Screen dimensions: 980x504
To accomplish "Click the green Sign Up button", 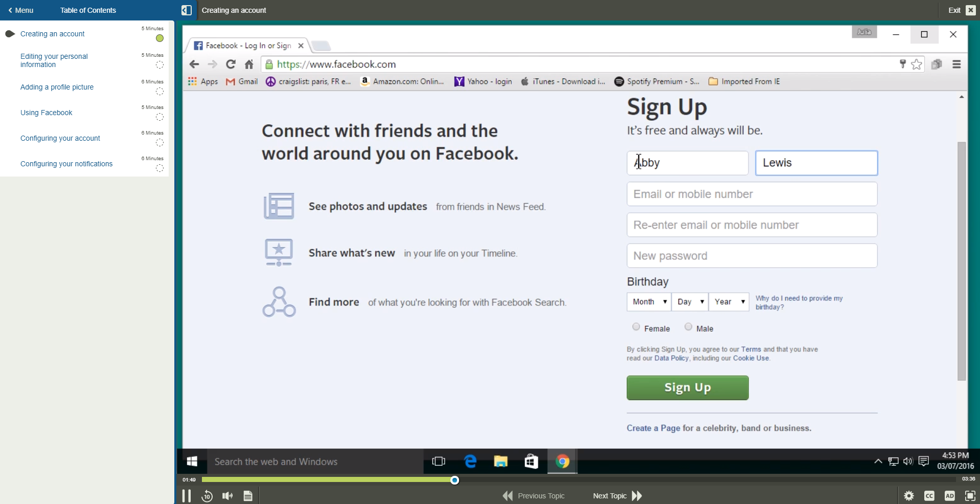I will 687,387.
